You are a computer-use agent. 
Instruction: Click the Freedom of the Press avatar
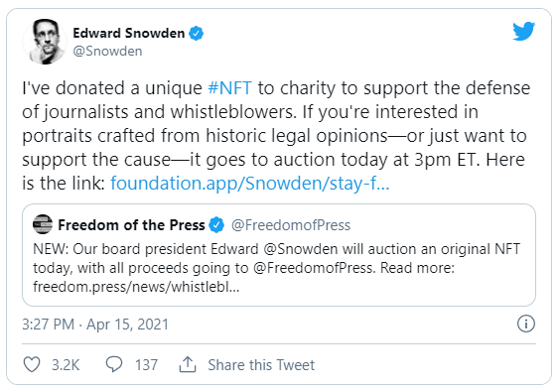[43, 224]
